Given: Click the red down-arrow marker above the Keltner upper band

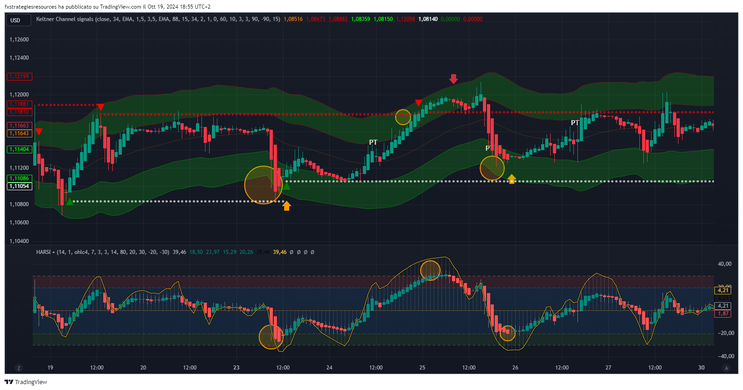Looking at the screenshot, I should [453, 79].
